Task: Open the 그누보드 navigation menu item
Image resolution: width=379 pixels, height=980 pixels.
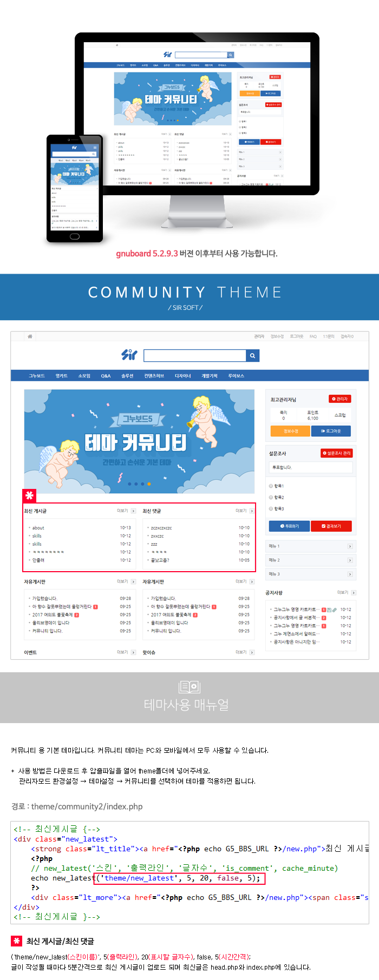Action: [x=37, y=376]
